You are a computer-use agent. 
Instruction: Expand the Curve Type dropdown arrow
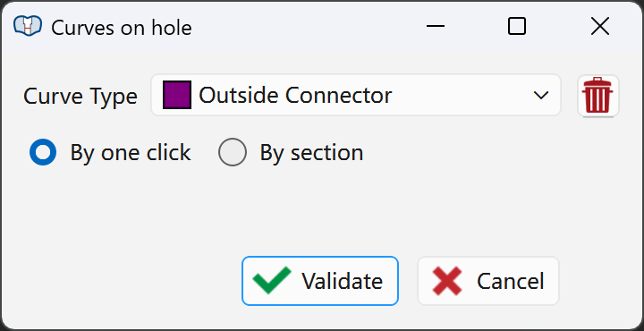click(541, 96)
